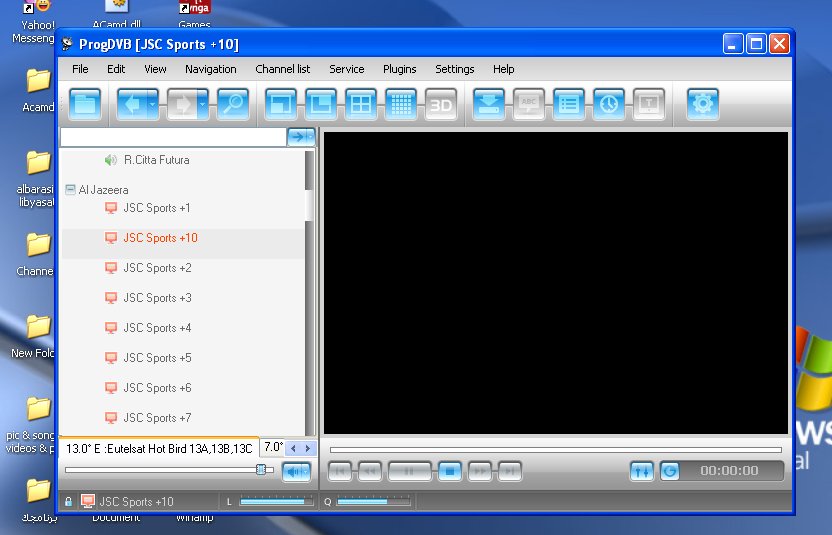The image size is (832, 535).
Task: Click the playback seek bar
Action: point(556,450)
